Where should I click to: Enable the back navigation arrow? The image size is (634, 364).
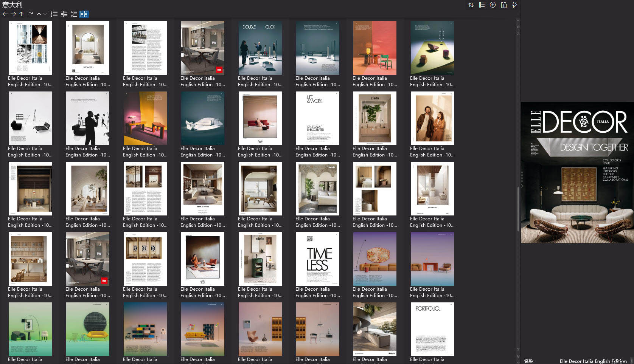(x=5, y=14)
